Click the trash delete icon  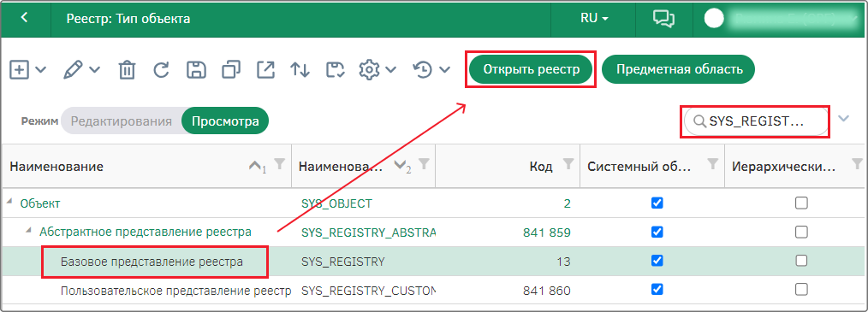point(127,70)
